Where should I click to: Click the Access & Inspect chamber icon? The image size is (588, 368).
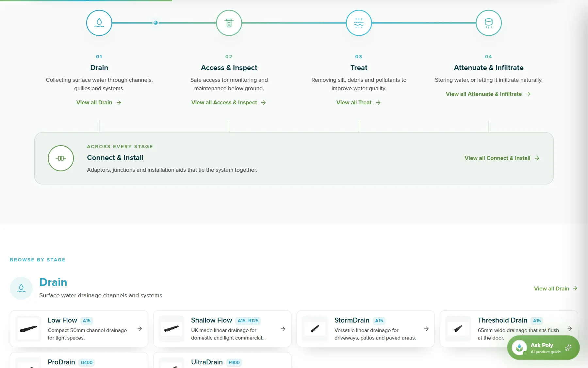229,23
